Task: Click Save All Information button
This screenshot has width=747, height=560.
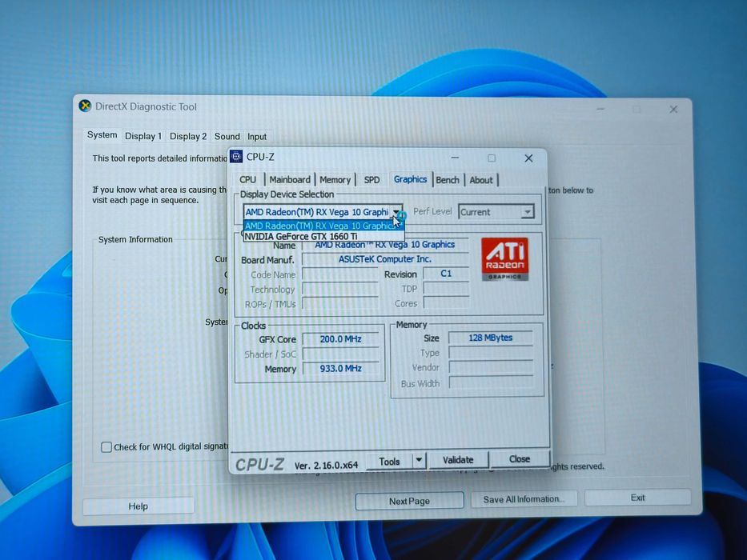Action: [524, 499]
